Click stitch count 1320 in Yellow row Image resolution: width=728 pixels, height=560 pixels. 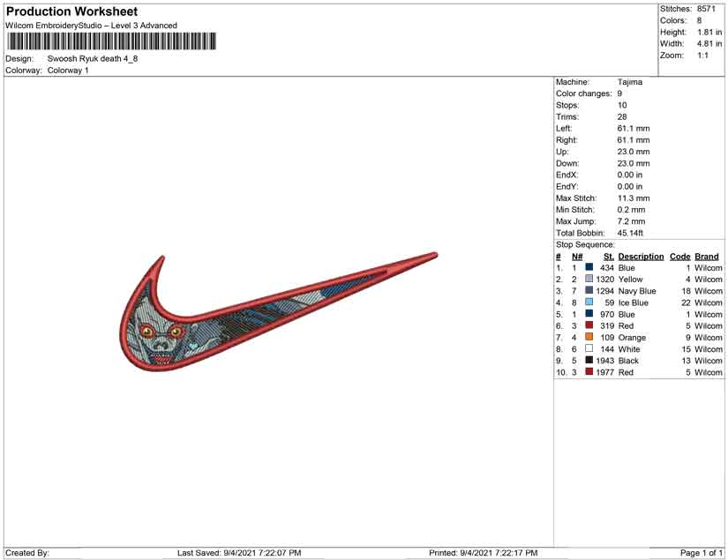pyautogui.click(x=605, y=280)
